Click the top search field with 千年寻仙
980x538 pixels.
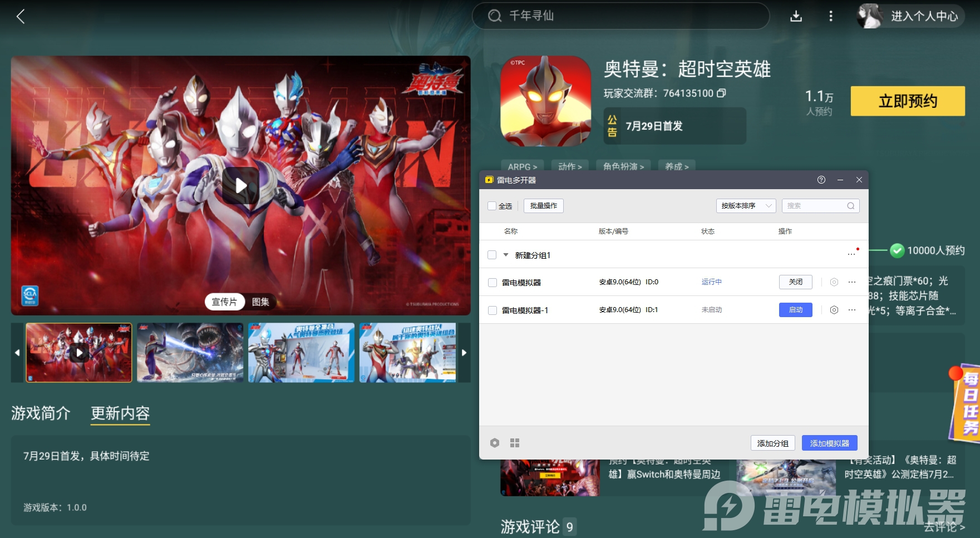620,16
